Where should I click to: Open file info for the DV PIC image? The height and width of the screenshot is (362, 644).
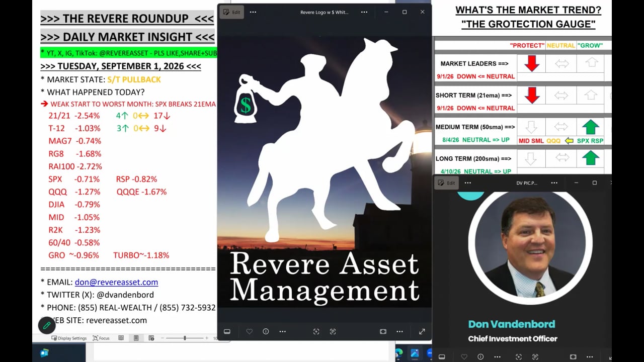click(480, 357)
